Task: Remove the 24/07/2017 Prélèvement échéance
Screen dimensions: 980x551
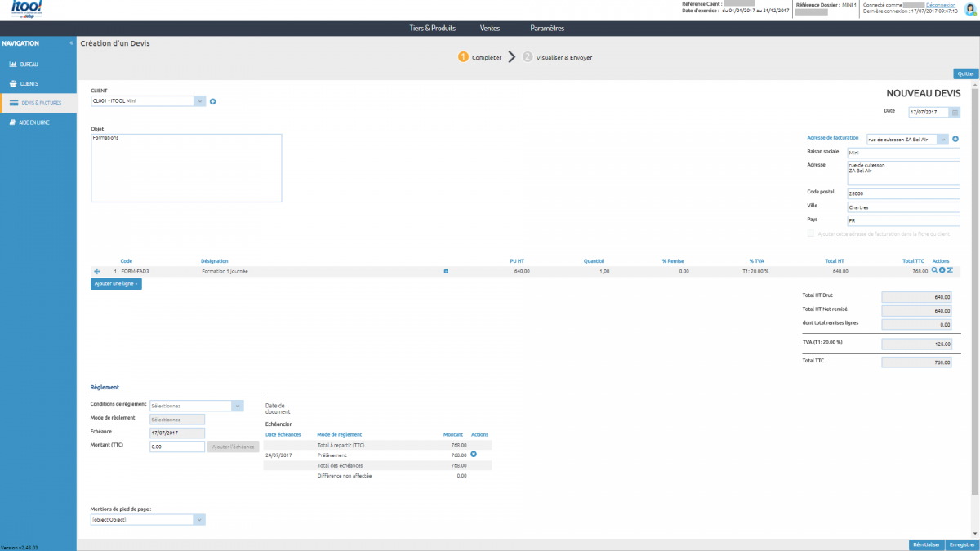Action: coord(474,455)
